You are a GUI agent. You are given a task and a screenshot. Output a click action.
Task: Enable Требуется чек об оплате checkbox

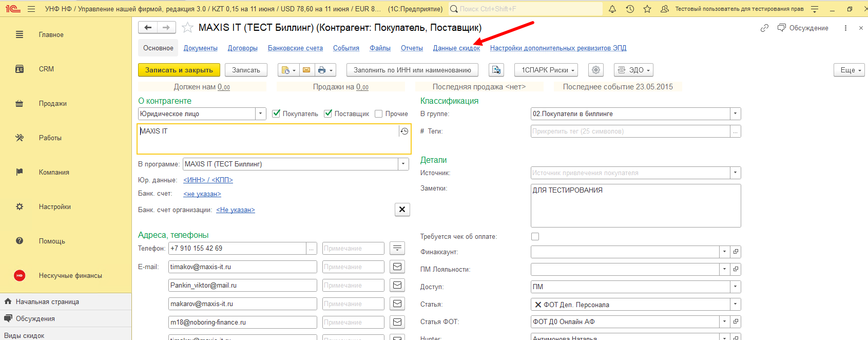535,236
